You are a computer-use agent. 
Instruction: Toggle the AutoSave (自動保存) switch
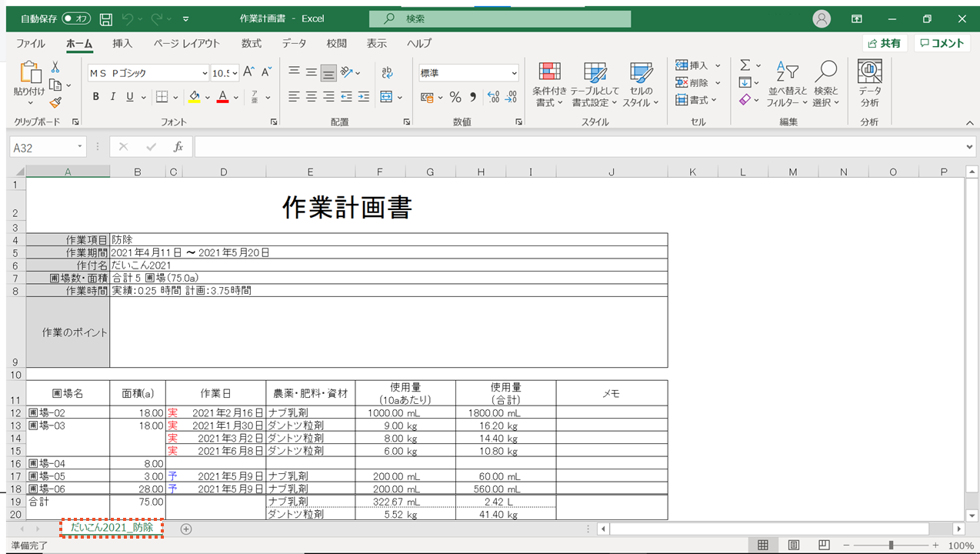pyautogui.click(x=76, y=18)
